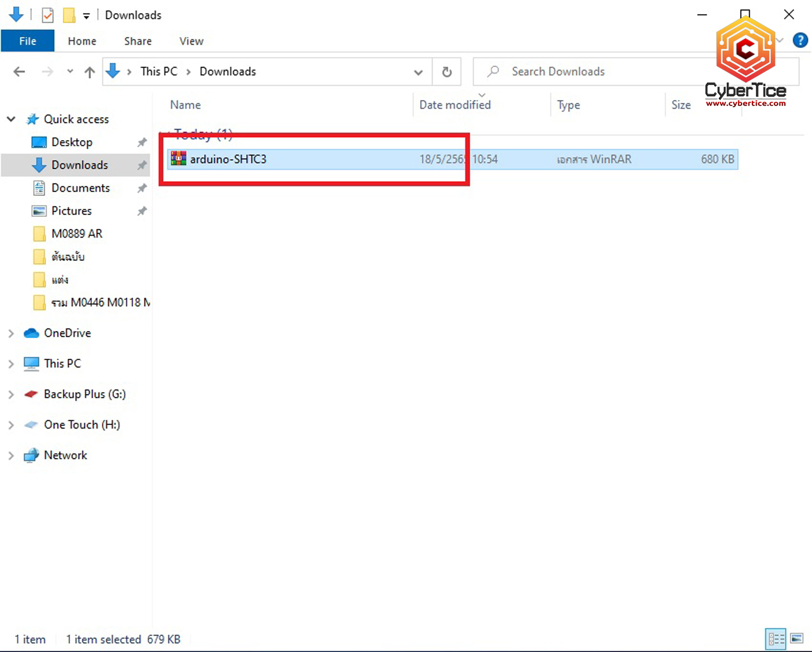Open the address bar history dropdown
This screenshot has height=652, width=812.
(x=418, y=72)
